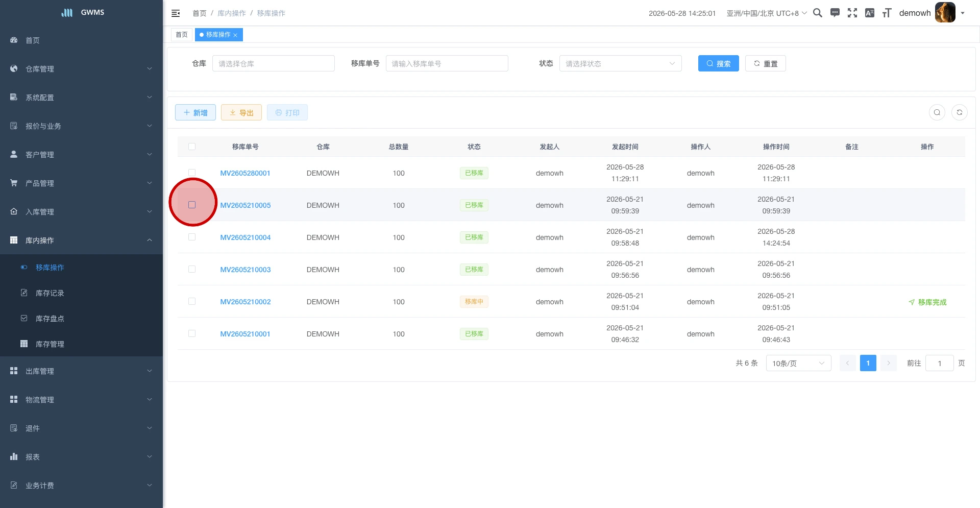Click pagination page 1 button
The height and width of the screenshot is (508, 980).
(x=868, y=363)
